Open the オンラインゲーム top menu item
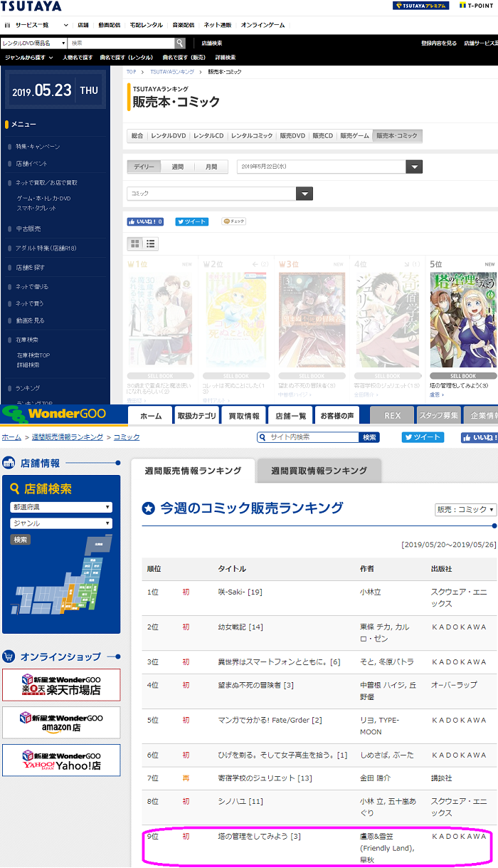Screen dimensions: 498x868 pyautogui.click(x=263, y=25)
